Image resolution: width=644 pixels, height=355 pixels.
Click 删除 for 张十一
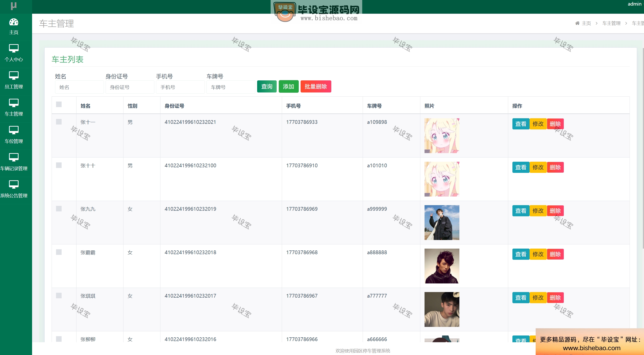point(555,124)
